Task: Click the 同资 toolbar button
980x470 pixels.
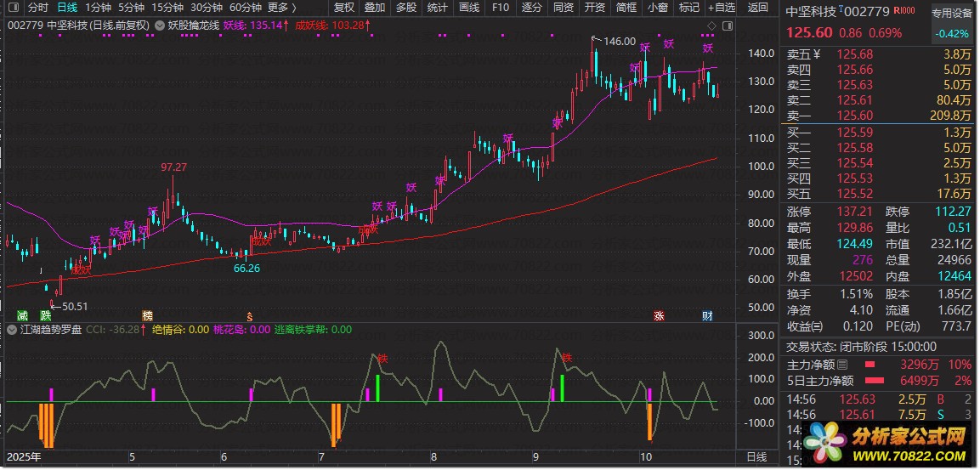Action: coord(564,8)
